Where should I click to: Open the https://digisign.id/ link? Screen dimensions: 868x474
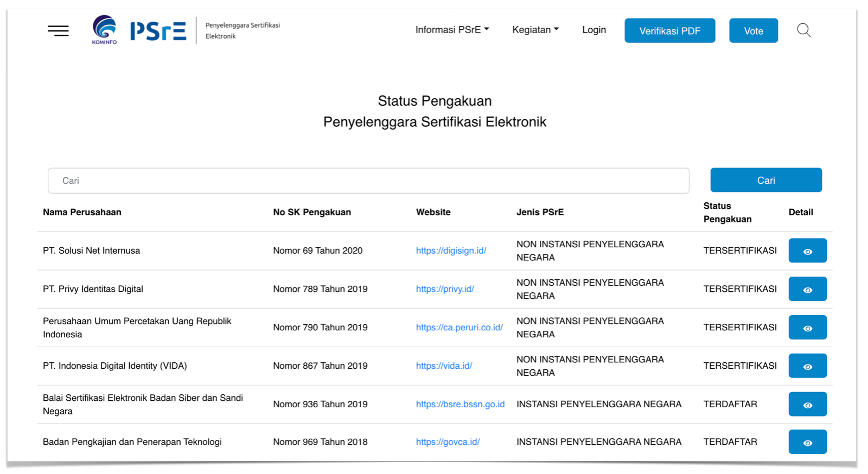(451, 251)
